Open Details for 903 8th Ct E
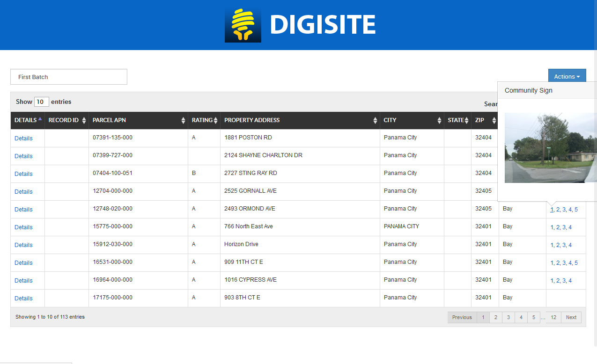 [x=23, y=298]
